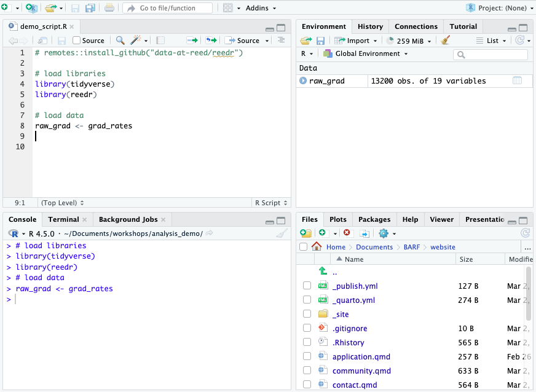The image size is (536, 392).
Task: Check the box next to _quarto.yml
Action: [307, 300]
